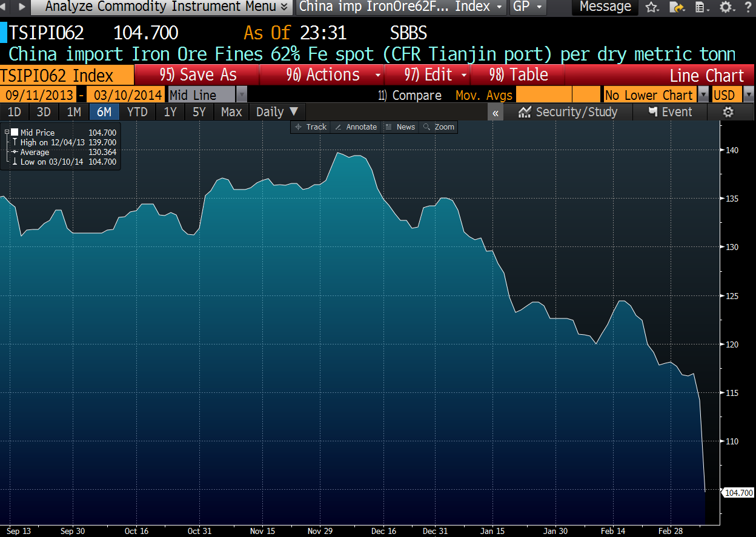Click the Low marker icon in legend
Viewport: 756px width, 537px height.
pos(15,162)
